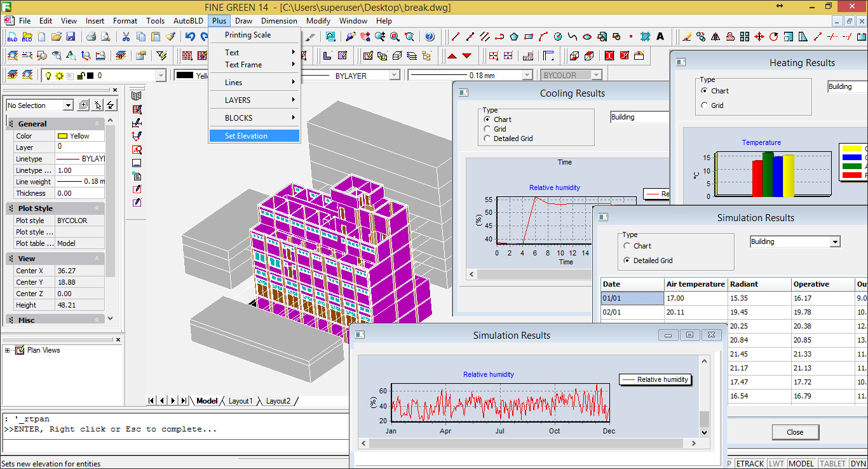Collapse the Plot Style section
Viewport: 868px width, 469px height.
tap(97, 208)
